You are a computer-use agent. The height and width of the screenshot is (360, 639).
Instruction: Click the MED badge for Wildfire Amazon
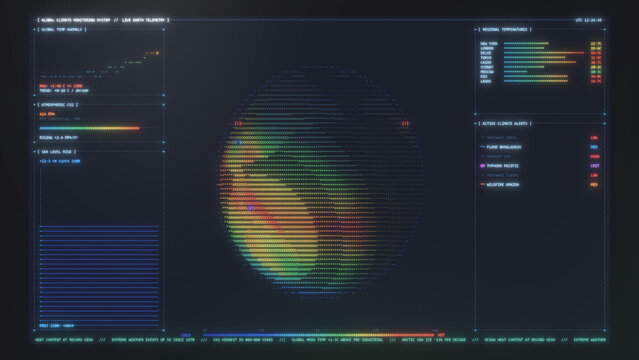(594, 185)
